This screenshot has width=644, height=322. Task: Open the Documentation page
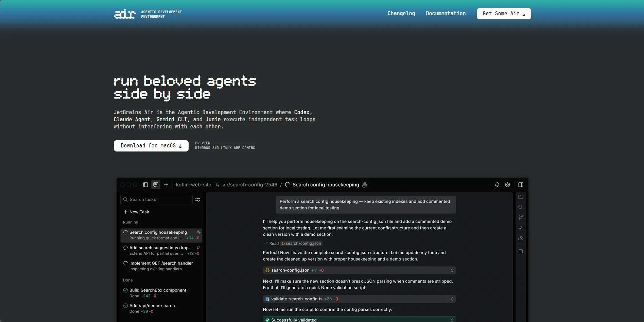coord(446,14)
